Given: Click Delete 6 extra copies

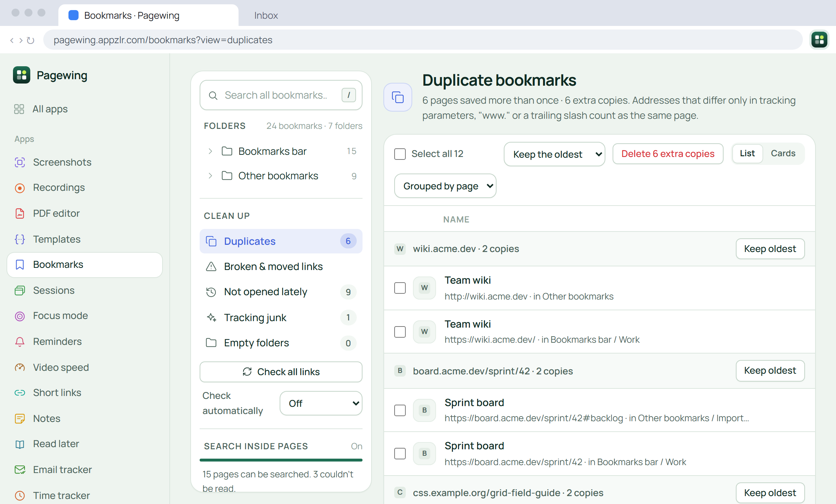Looking at the screenshot, I should [x=668, y=154].
